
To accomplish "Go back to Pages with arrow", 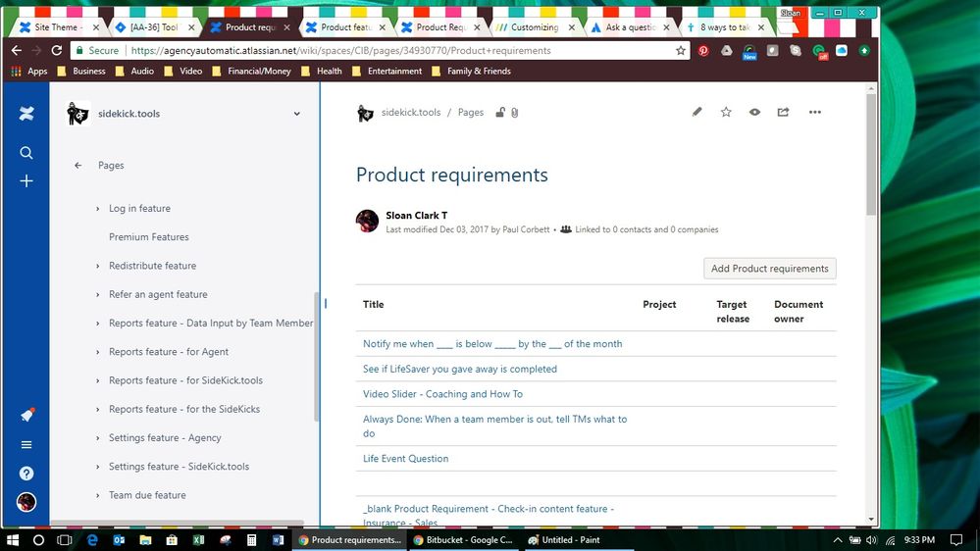I will tap(78, 166).
